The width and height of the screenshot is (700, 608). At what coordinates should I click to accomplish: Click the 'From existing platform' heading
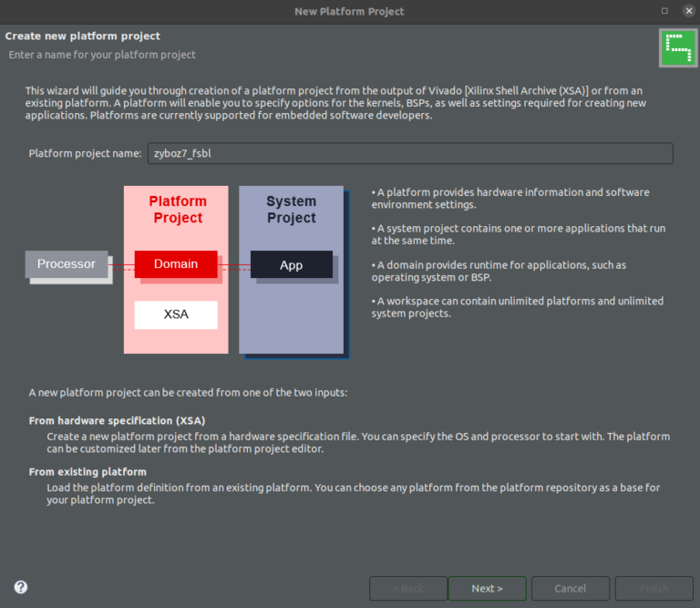pos(87,472)
